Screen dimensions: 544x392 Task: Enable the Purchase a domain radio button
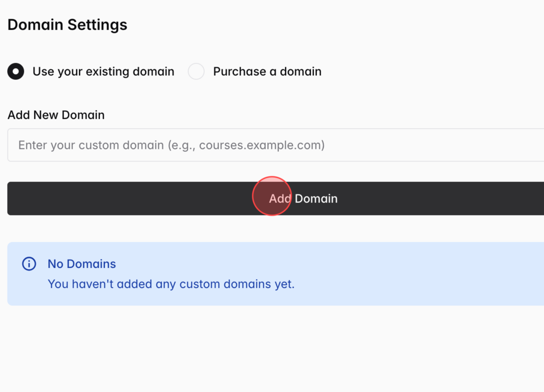(196, 71)
